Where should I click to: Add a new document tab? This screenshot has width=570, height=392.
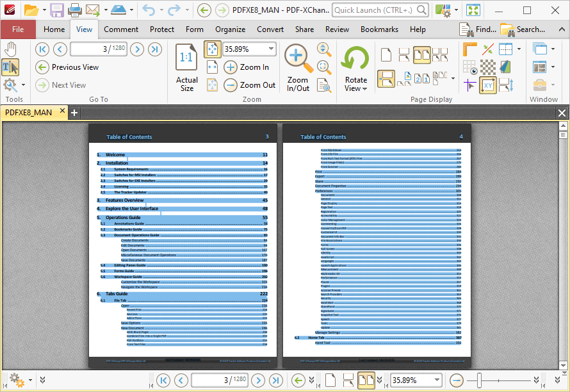click(74, 113)
